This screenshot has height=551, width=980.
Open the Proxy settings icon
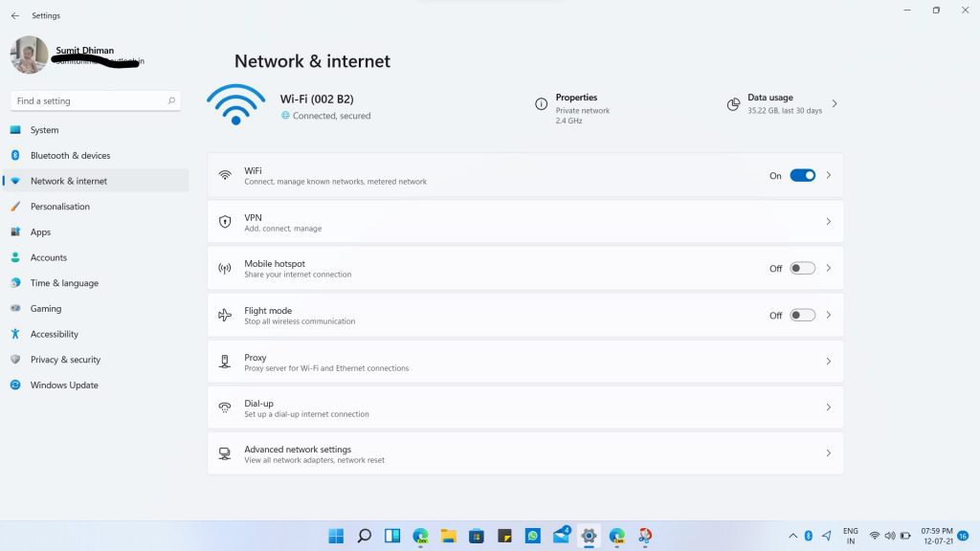(224, 361)
